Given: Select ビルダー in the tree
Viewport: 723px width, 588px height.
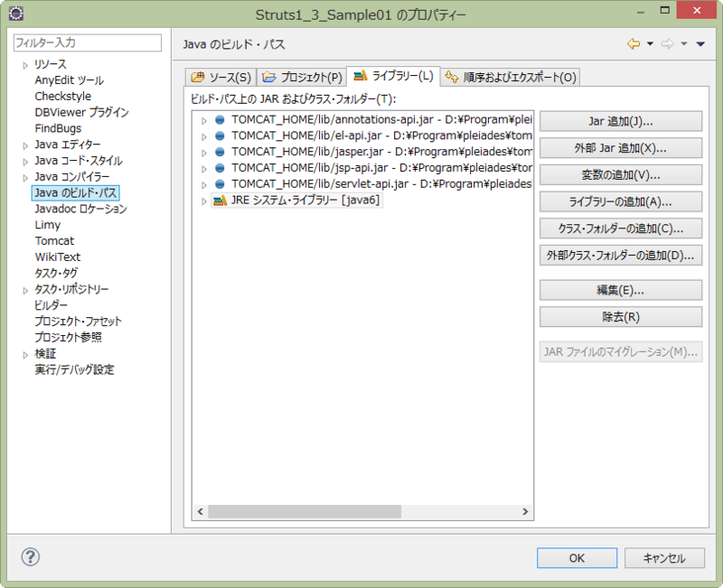Looking at the screenshot, I should (x=52, y=305).
